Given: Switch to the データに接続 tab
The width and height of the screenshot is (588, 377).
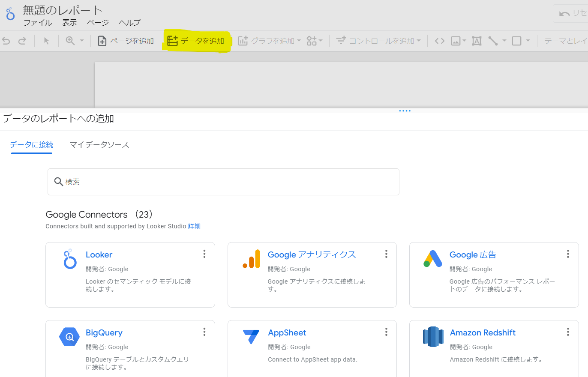Looking at the screenshot, I should 32,144.
